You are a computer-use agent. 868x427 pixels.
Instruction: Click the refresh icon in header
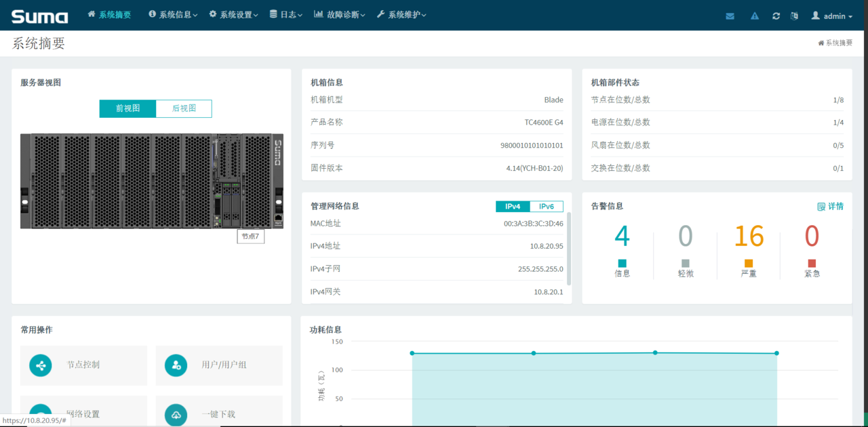pyautogui.click(x=776, y=16)
